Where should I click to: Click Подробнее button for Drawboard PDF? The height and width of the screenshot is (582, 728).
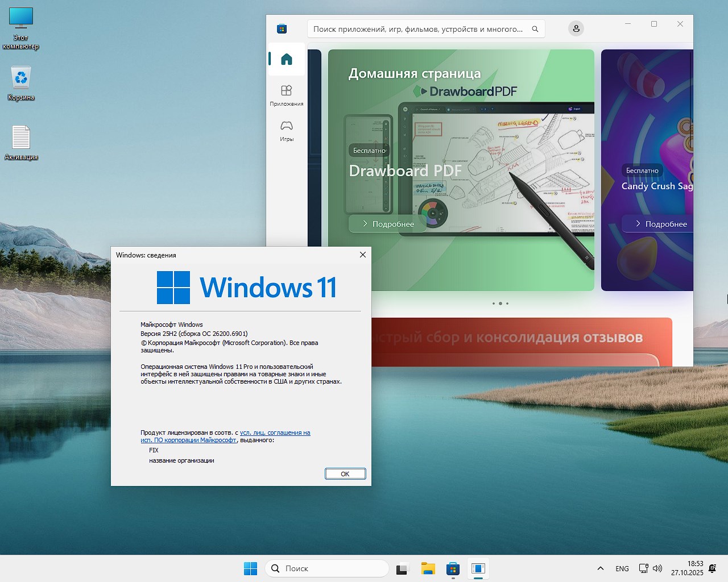tap(388, 224)
